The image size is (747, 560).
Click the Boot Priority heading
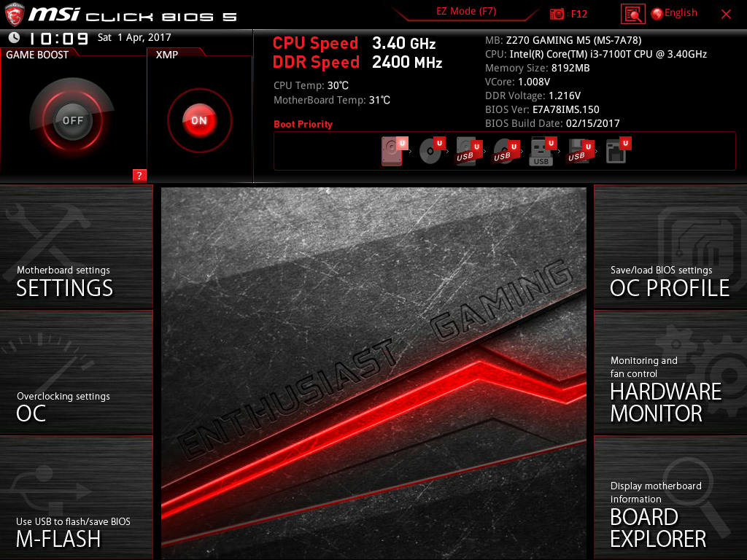coord(303,124)
